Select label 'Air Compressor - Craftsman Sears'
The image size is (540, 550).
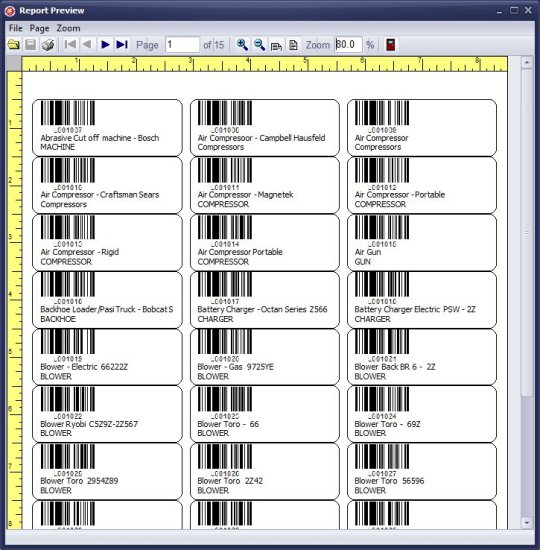[x=100, y=195]
